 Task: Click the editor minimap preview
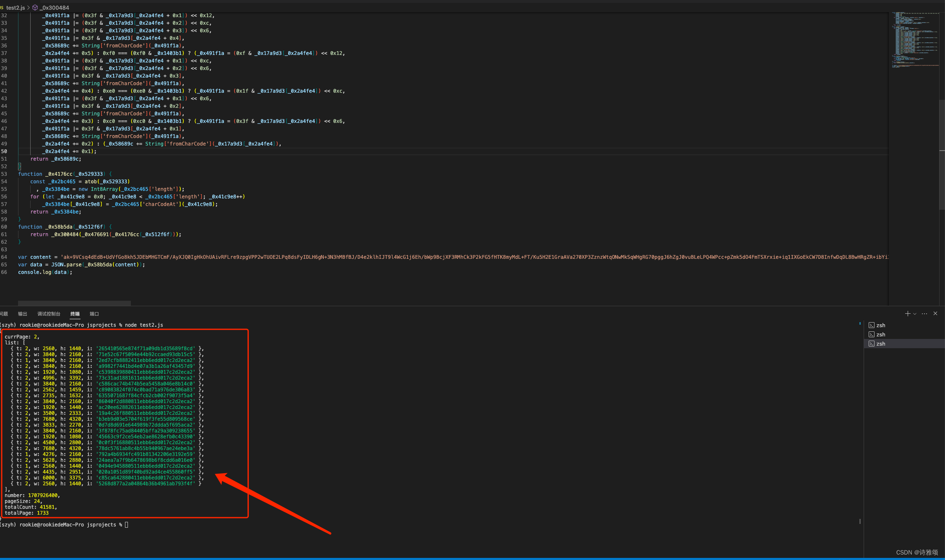[x=915, y=40]
